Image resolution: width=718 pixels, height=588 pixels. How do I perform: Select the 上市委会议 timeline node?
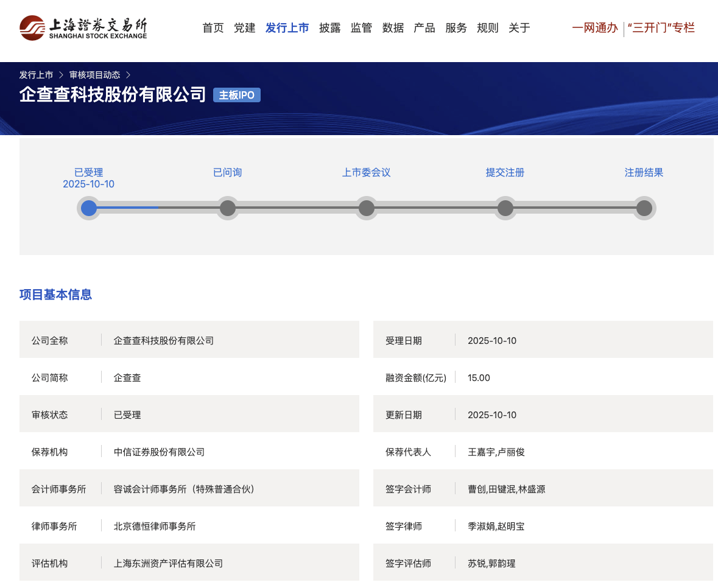(367, 208)
